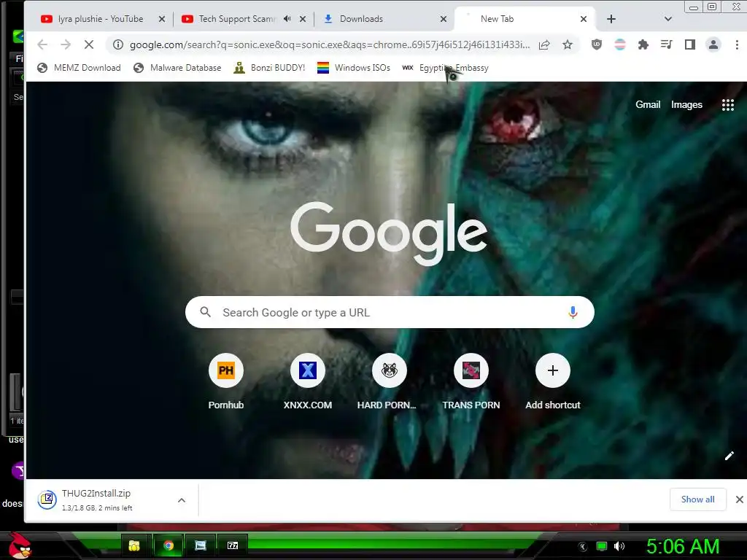
Task: Open the volume tray icon
Action: pos(619,547)
